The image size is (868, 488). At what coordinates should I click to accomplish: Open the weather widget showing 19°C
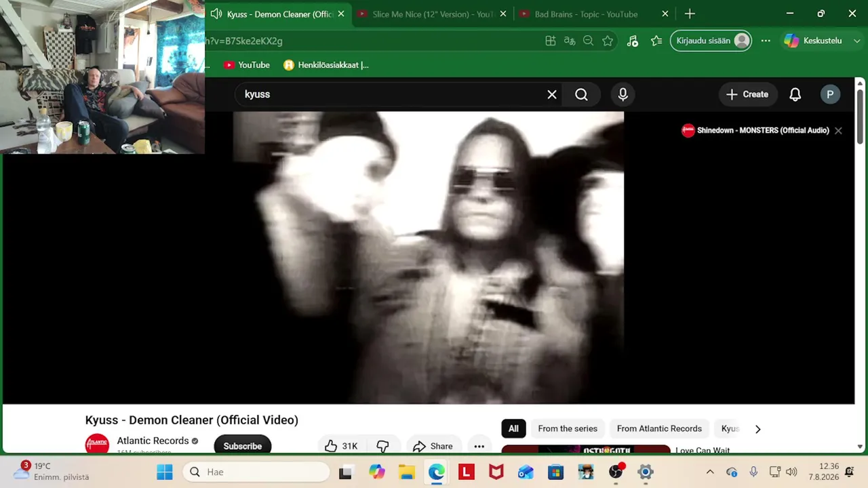[x=52, y=471]
